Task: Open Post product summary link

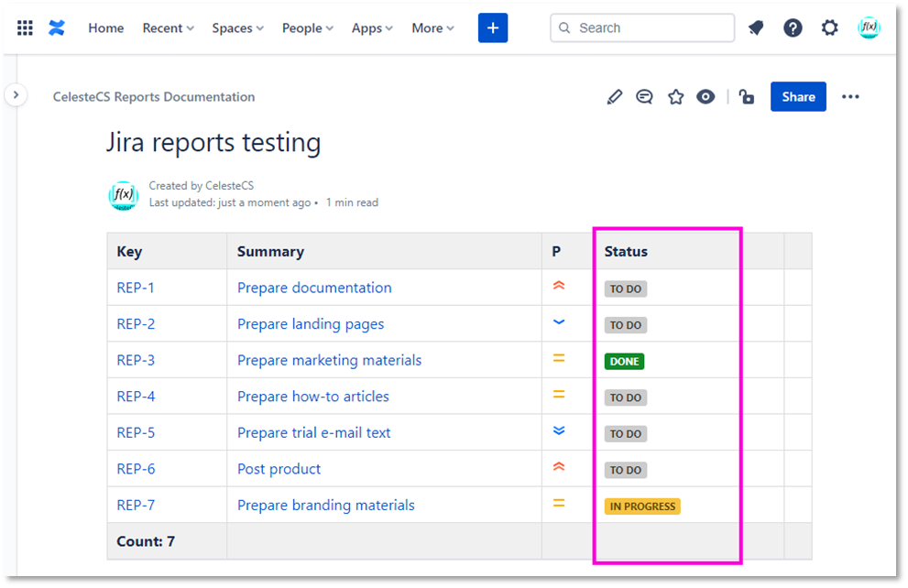Action: point(279,469)
